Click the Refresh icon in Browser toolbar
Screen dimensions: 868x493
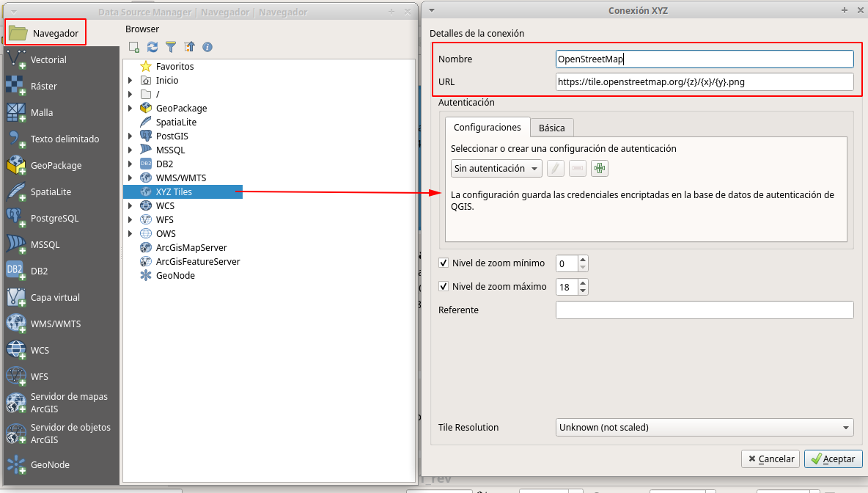pyautogui.click(x=152, y=47)
